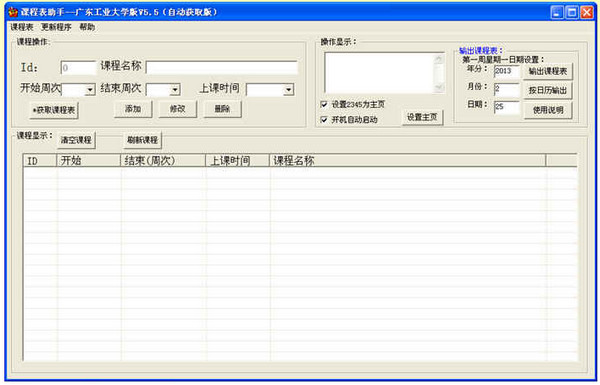Minimize the window
This screenshot has width=600, height=385.
[x=557, y=13]
